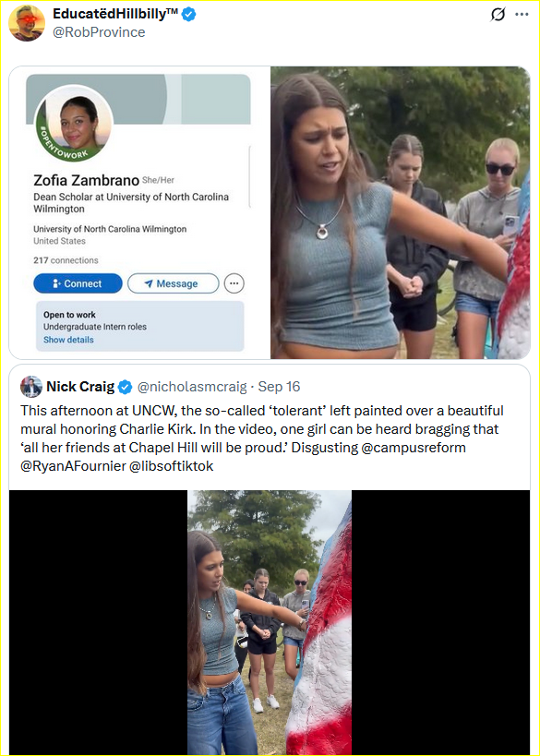Click EducatedHillbilly's profile avatar
This screenshot has height=756, width=540.
pos(27,23)
